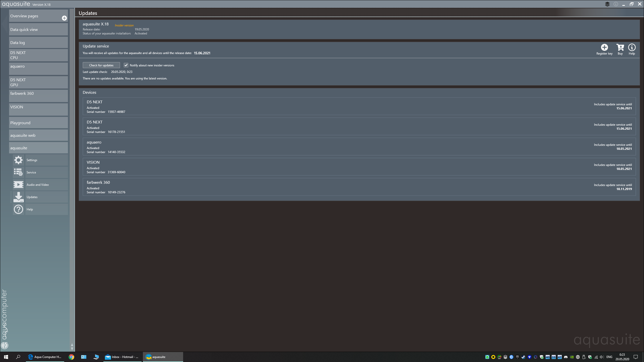The image size is (644, 362).
Task: Click the layers icon in title bar
Action: pyautogui.click(x=607, y=4)
